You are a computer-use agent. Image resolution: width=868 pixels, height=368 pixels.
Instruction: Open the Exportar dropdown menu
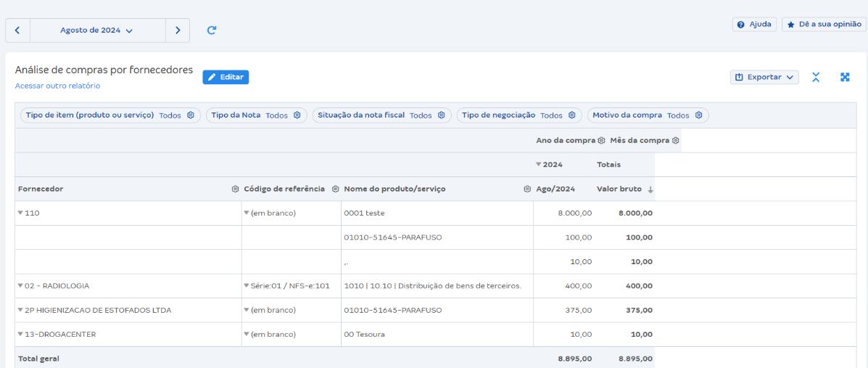[x=764, y=77]
